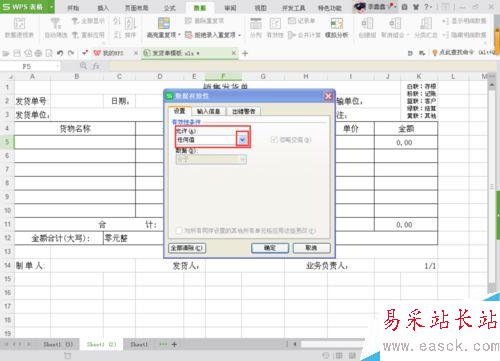The width and height of the screenshot is (500, 361).
Task: Open the View (视图) ribbon tab
Action: 260,8
